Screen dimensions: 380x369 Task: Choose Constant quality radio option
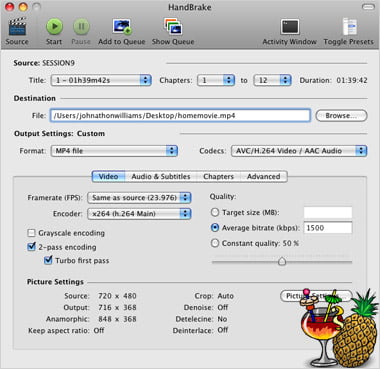215,243
